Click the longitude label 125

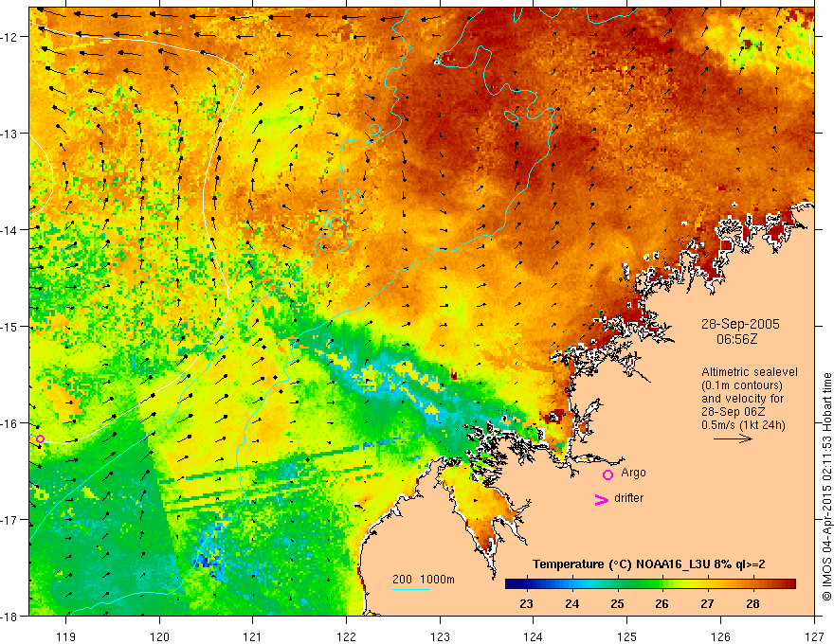[x=626, y=636]
